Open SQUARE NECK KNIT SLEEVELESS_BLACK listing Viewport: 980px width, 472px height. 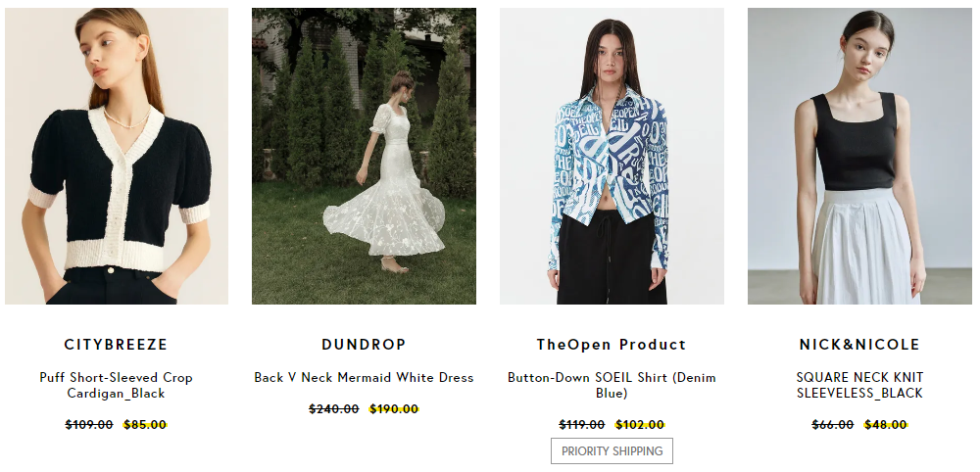tap(859, 385)
